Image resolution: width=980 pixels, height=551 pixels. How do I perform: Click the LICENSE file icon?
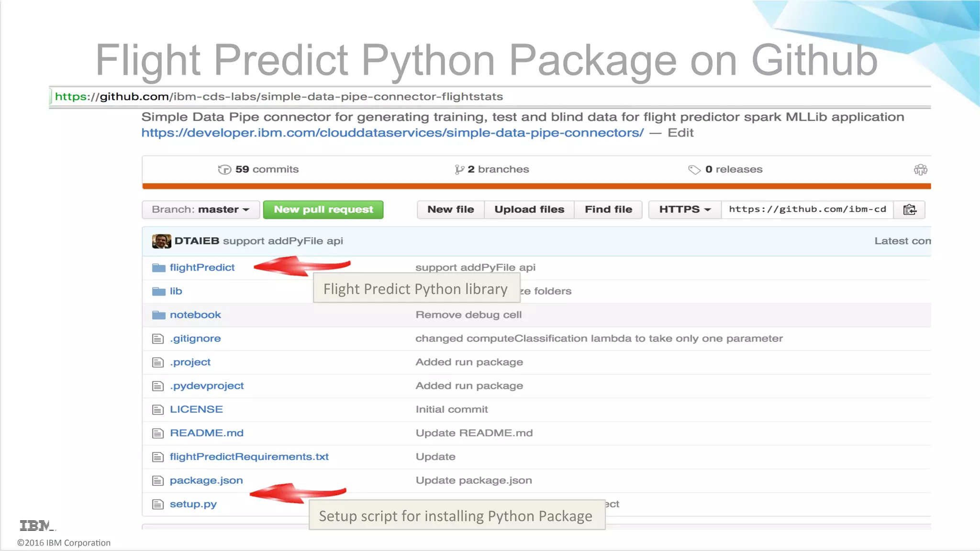click(x=158, y=410)
